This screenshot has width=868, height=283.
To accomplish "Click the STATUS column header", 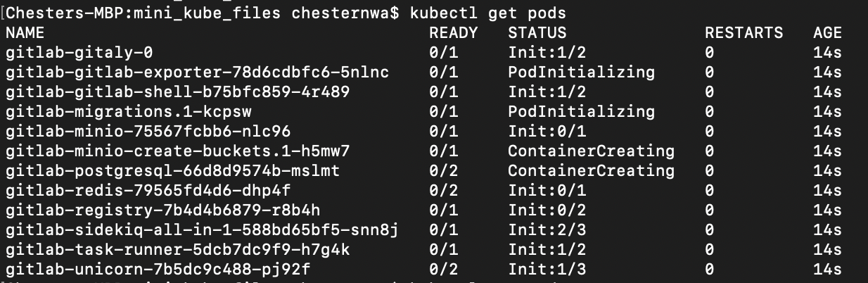I will (x=537, y=33).
